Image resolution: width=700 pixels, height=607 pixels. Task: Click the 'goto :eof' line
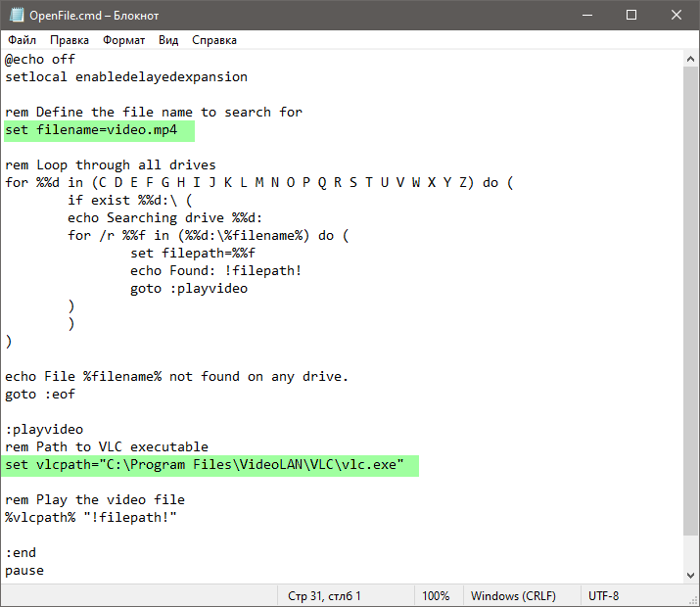(40, 395)
